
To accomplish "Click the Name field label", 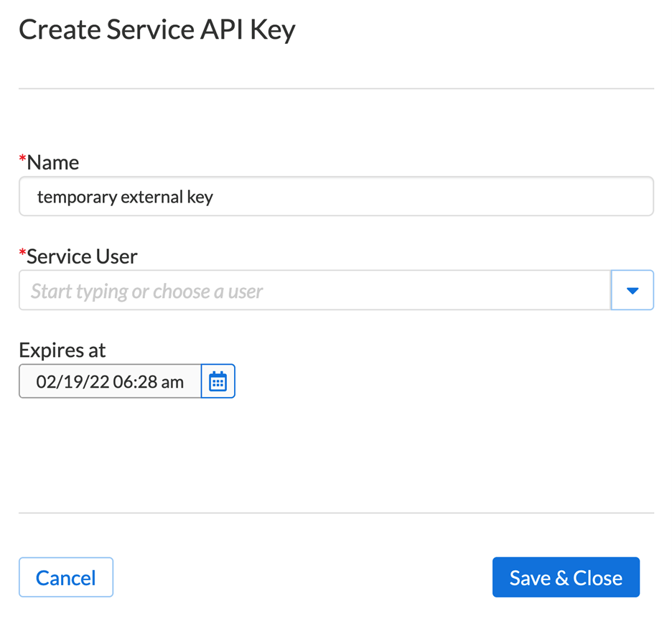I will point(53,162).
